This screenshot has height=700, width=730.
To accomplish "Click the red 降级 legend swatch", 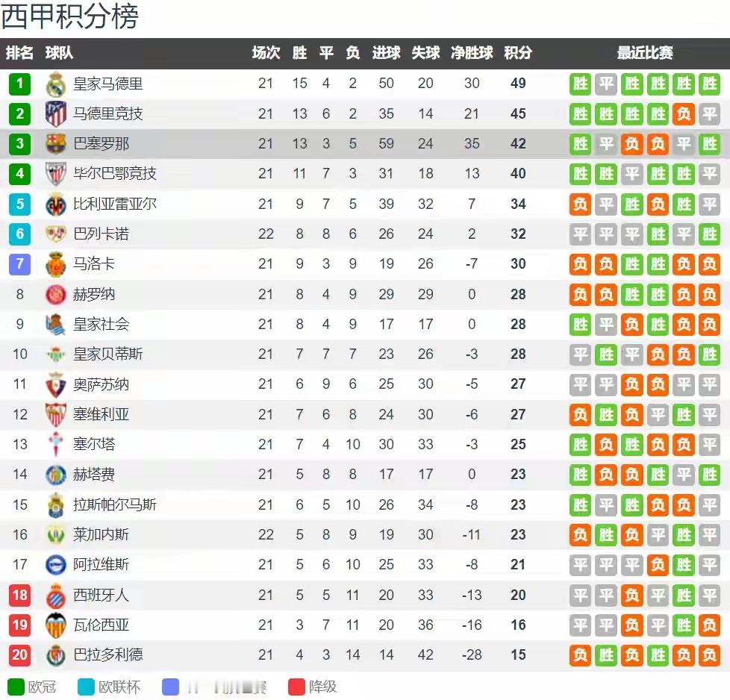I will (x=296, y=687).
